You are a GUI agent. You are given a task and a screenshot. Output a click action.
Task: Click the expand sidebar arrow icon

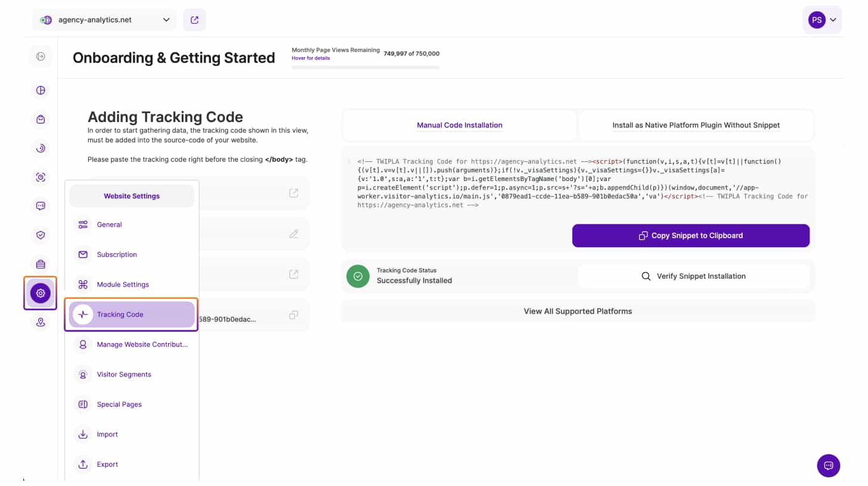[x=41, y=57]
